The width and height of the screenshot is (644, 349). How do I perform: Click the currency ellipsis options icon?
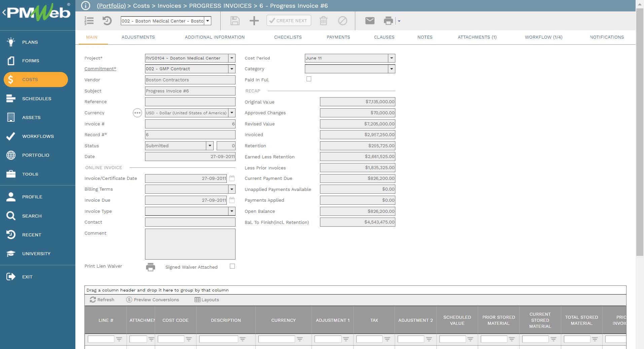137,113
